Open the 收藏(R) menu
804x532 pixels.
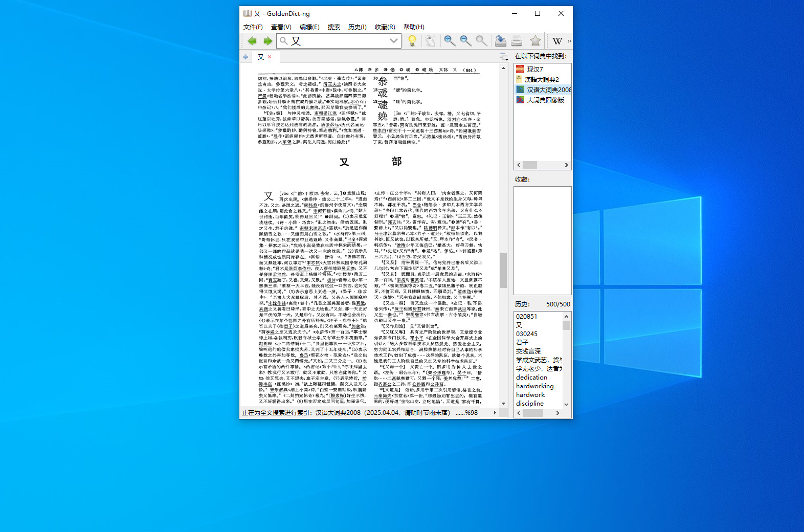click(x=385, y=27)
